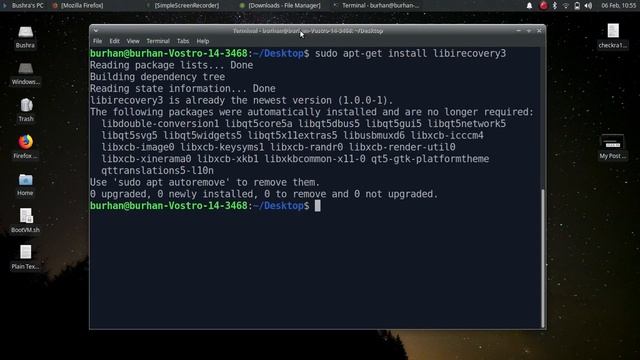The height and width of the screenshot is (360, 640).
Task: Click 'Reading state information... Done' line
Action: point(182,89)
